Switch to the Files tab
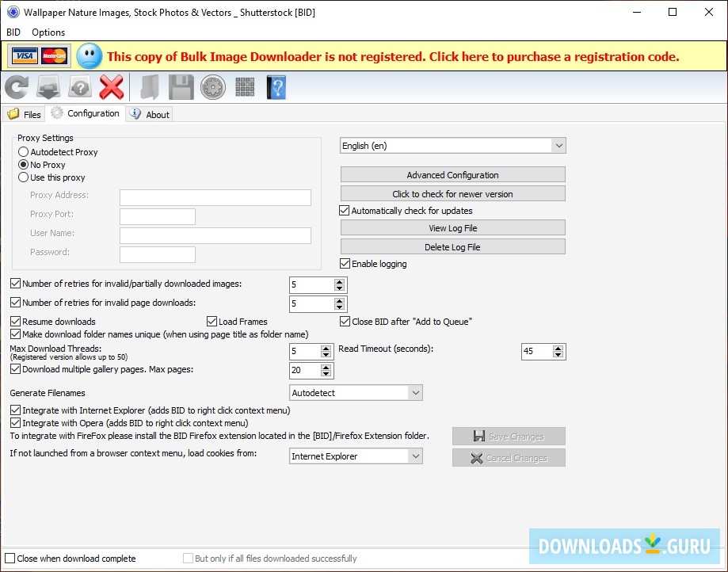 [x=25, y=114]
